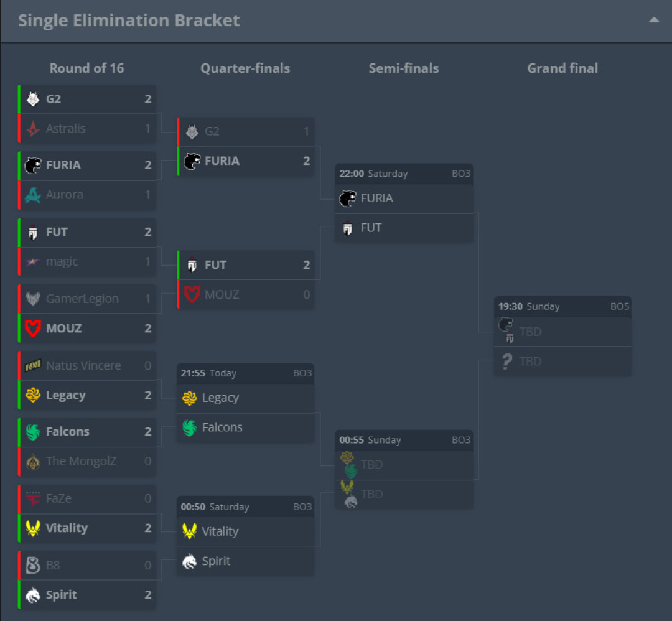Viewport: 672px width, 621px height.
Task: Select Vitality winner row in Round of 16
Action: [88, 528]
